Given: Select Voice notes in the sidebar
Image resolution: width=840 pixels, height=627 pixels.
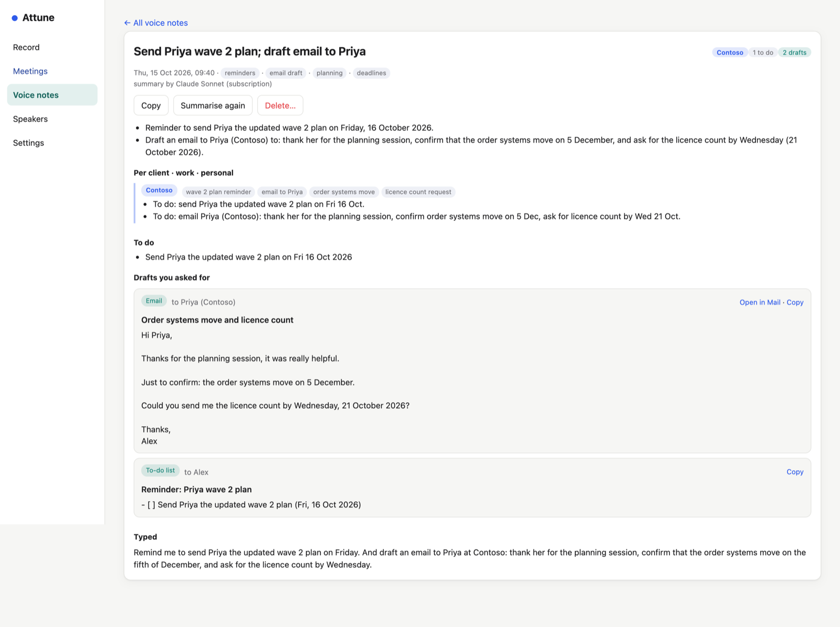Looking at the screenshot, I should [52, 95].
